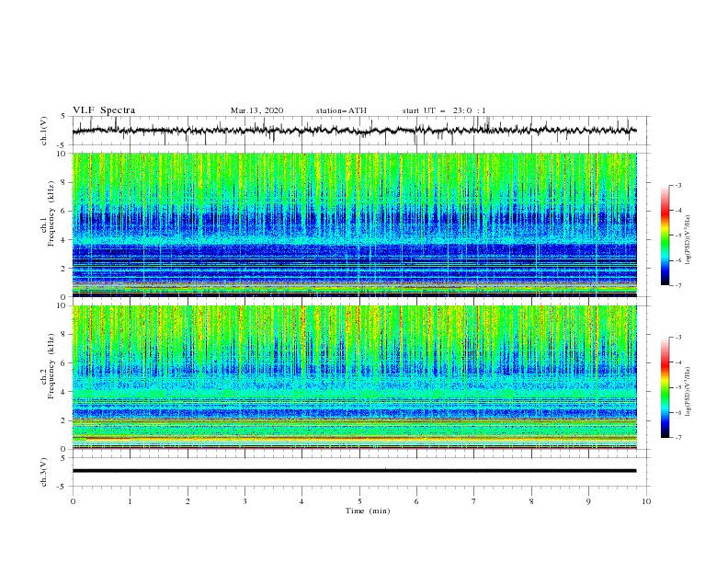Click the '9' tick on time axis
Image resolution: width=728 pixels, height=563 pixels.
[x=588, y=501]
